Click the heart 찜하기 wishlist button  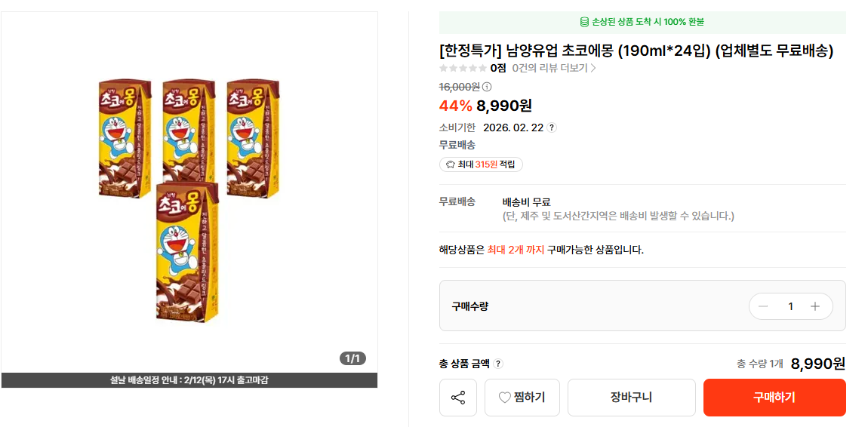tap(522, 398)
